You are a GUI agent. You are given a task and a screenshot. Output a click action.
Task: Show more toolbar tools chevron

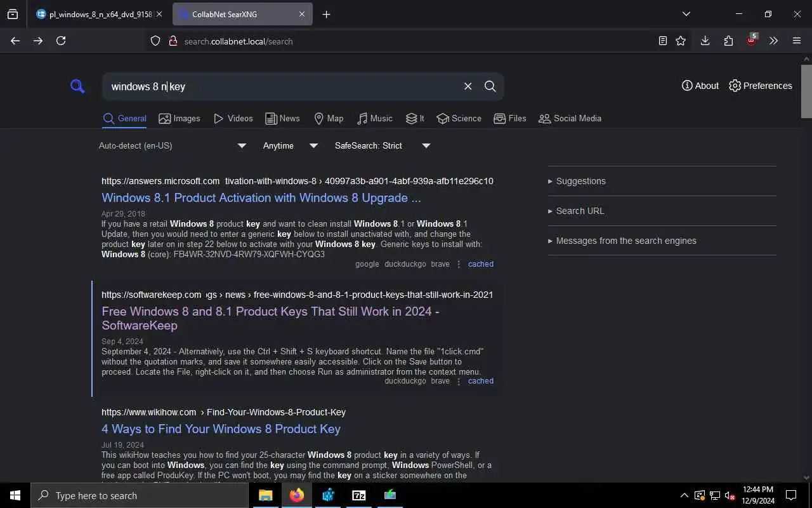click(773, 41)
